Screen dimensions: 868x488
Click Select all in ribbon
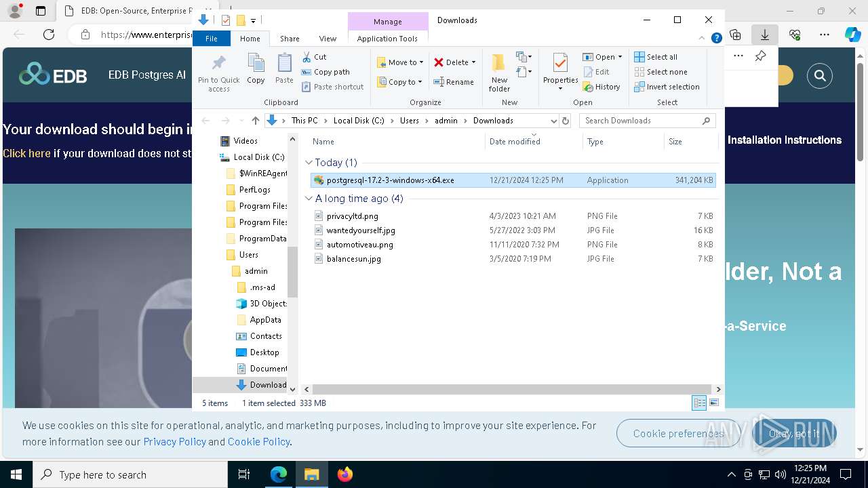point(656,57)
